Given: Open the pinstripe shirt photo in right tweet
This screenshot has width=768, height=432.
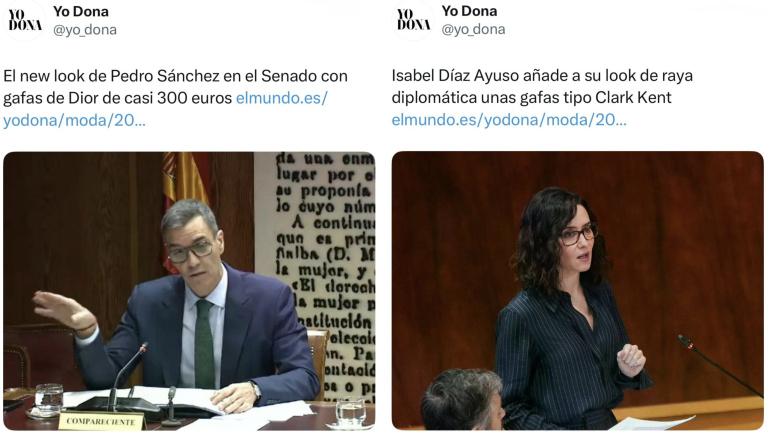Looking at the screenshot, I should point(577,290).
